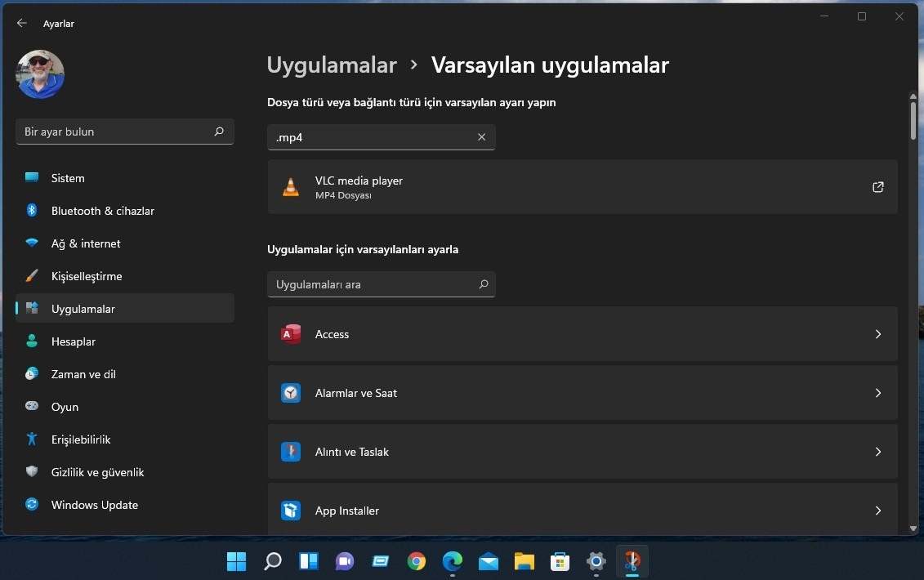Click Settings gear in taskbar

point(596,561)
